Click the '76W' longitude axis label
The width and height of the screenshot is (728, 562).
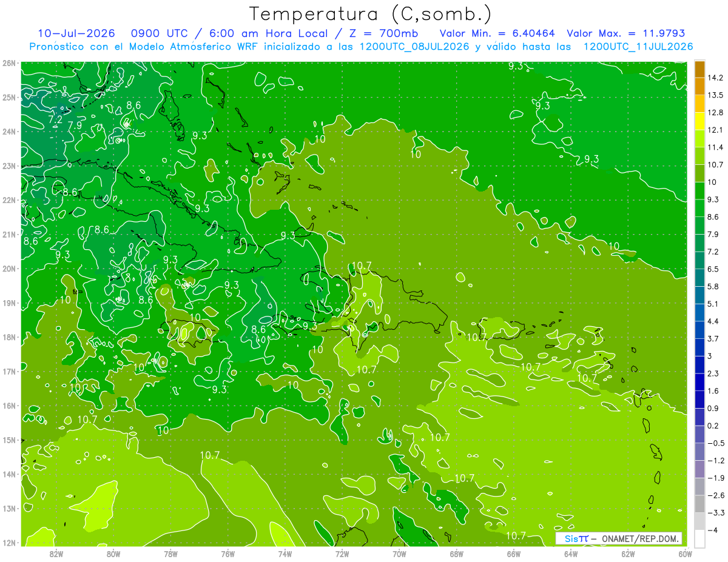(x=228, y=553)
